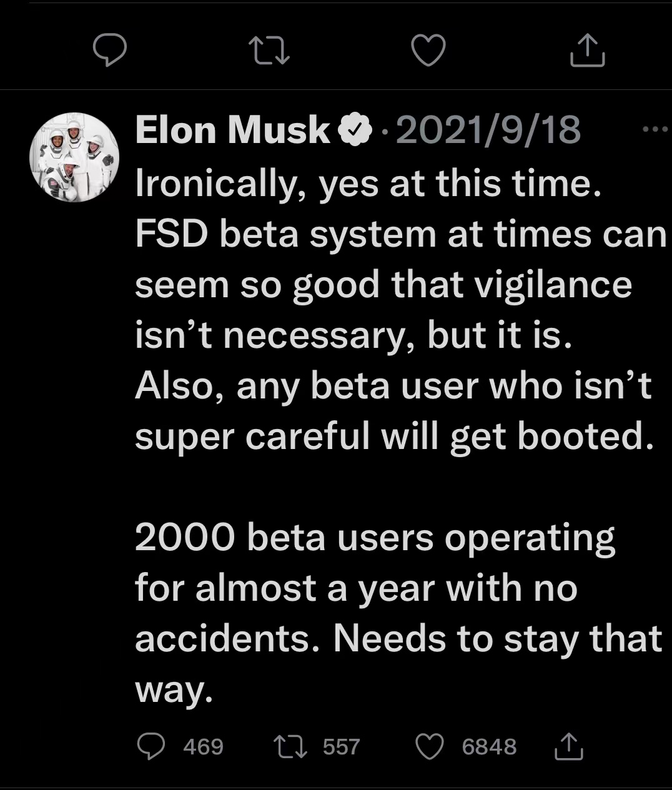Share Elon Musk's FSD beta tweet
The image size is (672, 790).
coord(569,746)
